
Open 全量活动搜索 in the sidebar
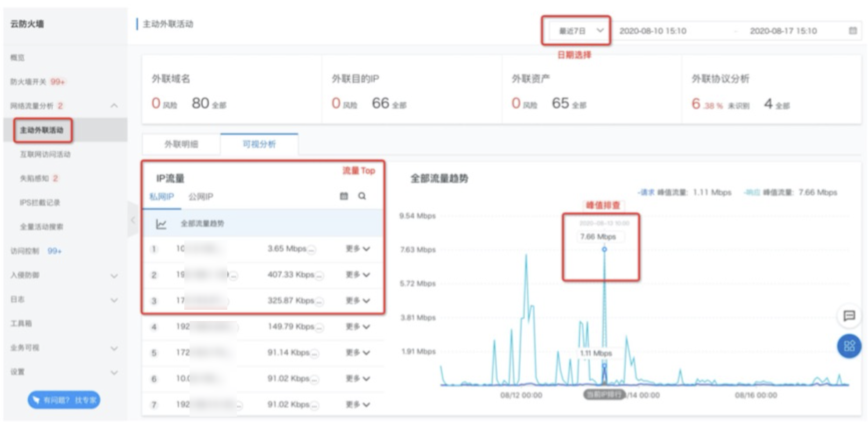(x=42, y=227)
